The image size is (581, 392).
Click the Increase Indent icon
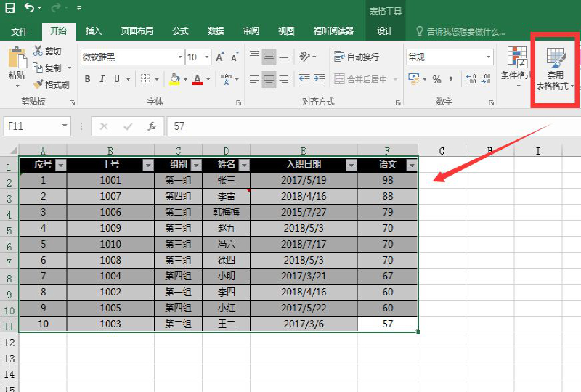320,79
